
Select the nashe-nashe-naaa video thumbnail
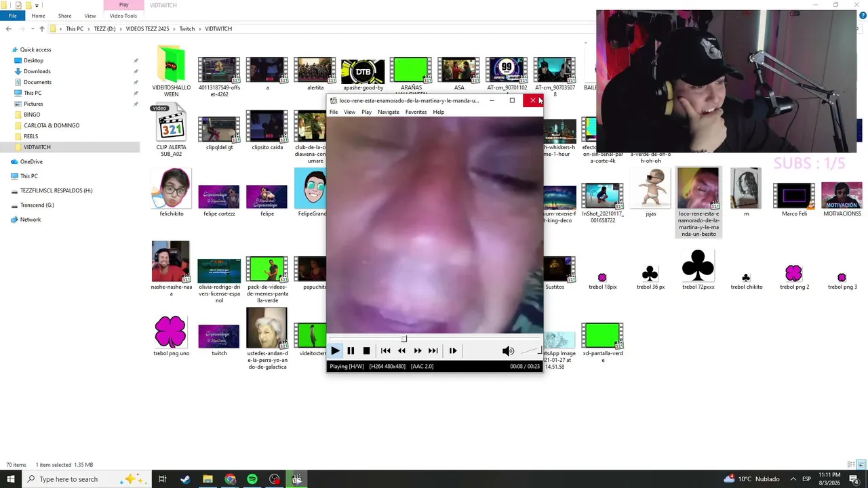coord(171,268)
